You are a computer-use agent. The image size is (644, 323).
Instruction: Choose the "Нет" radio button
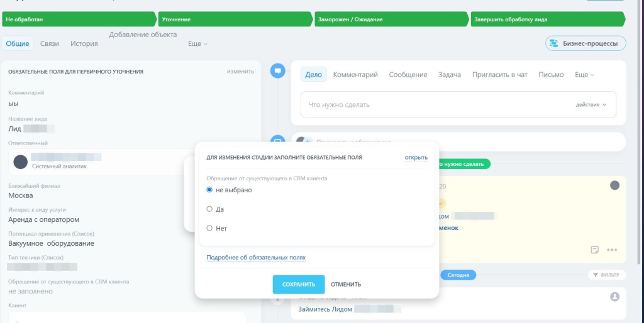(x=209, y=228)
